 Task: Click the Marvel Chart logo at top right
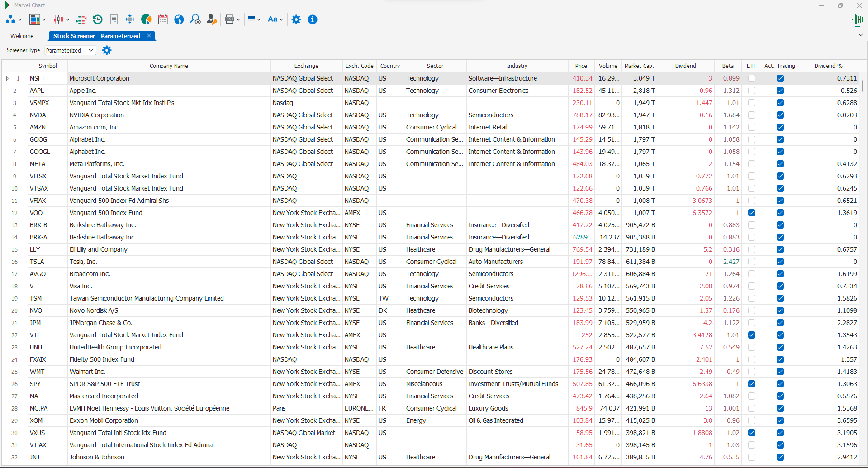tap(857, 19)
